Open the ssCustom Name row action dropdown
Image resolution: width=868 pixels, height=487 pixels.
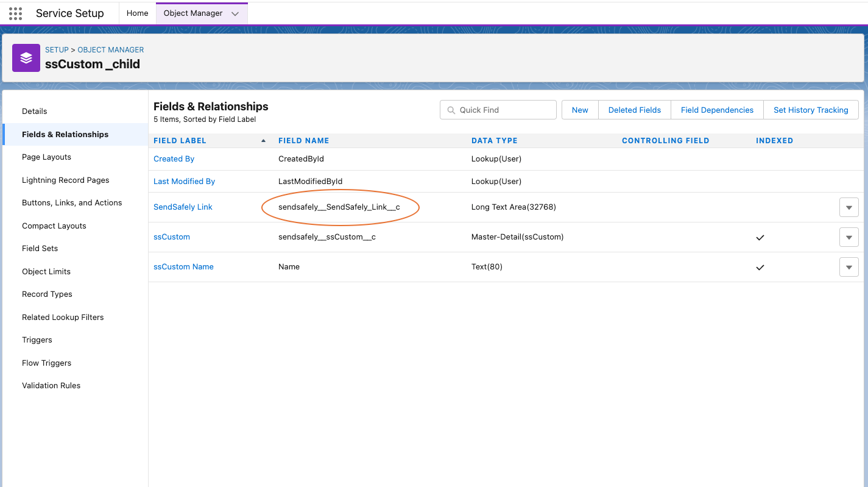click(x=849, y=267)
